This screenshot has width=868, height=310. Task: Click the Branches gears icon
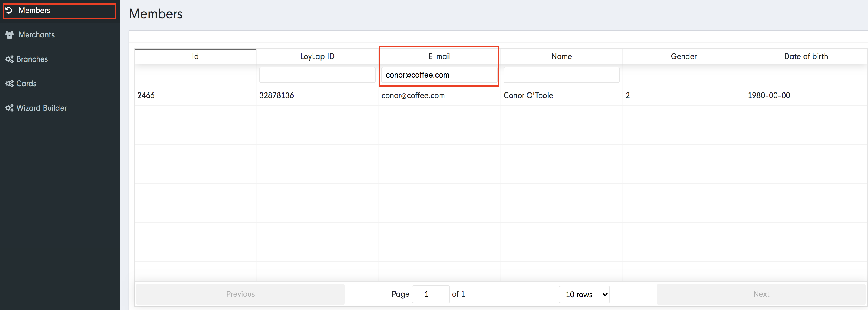coord(9,59)
